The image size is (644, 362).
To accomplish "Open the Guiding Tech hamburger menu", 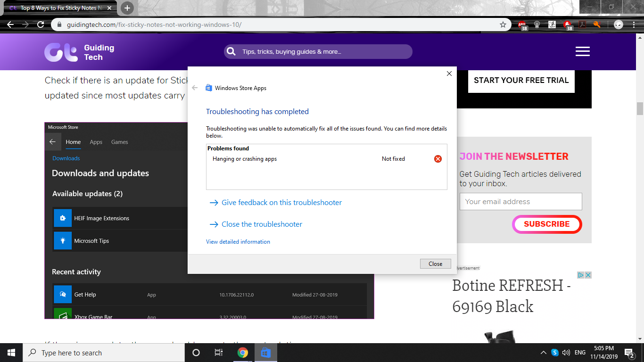I will (583, 51).
